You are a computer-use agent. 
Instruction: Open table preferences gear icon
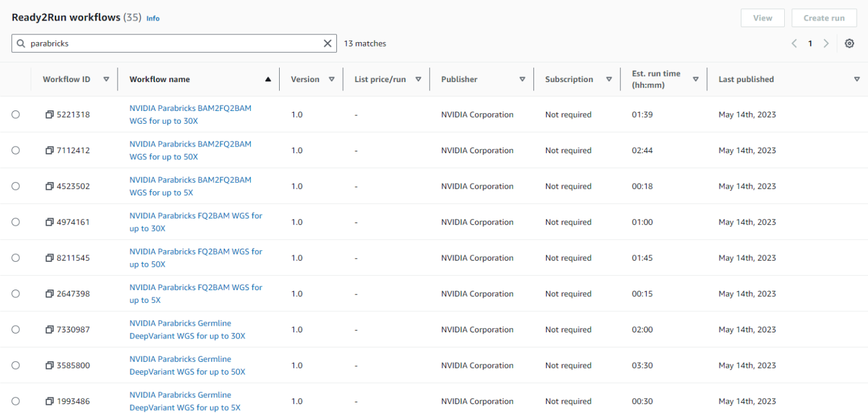[849, 43]
